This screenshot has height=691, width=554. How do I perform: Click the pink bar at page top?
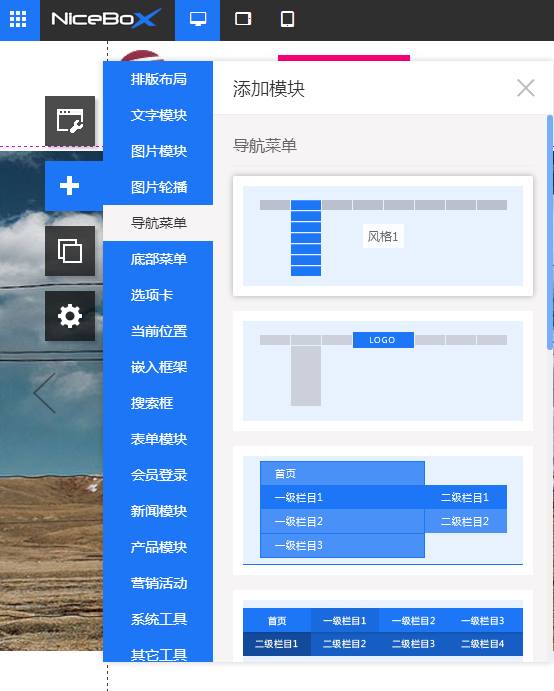[344, 58]
